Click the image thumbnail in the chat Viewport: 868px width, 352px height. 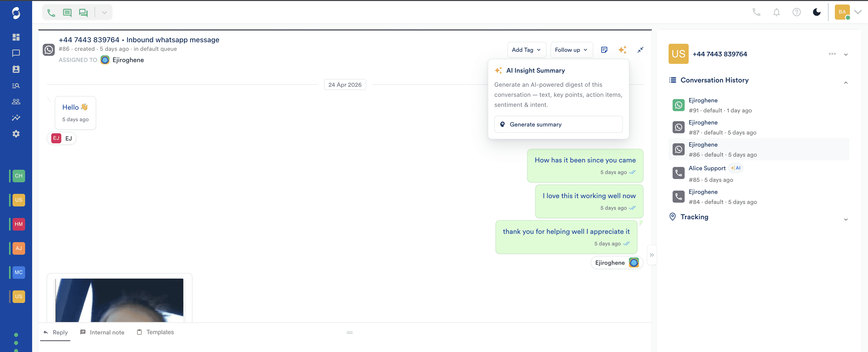(119, 300)
